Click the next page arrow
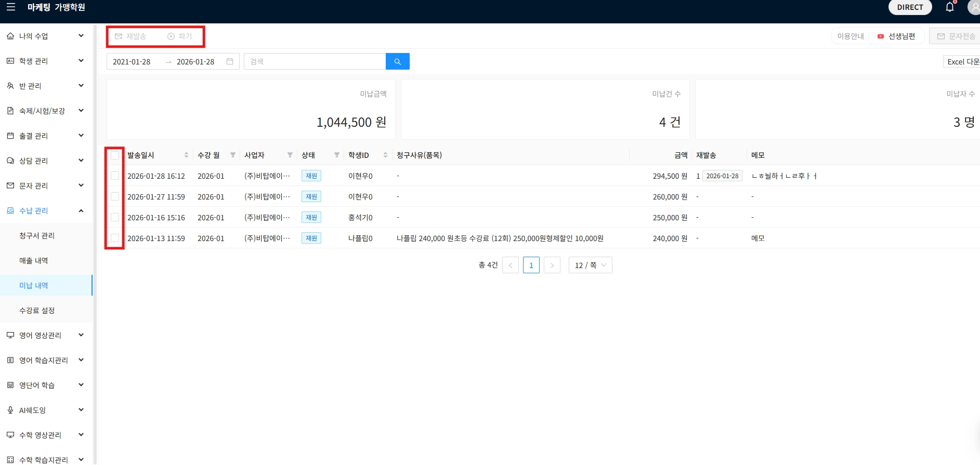The width and height of the screenshot is (980, 465). coord(552,265)
